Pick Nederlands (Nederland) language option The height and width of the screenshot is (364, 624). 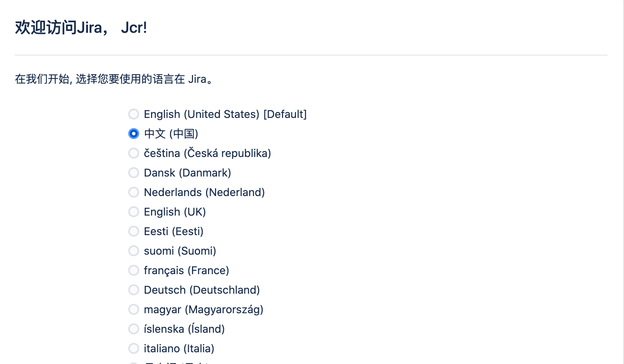point(134,192)
